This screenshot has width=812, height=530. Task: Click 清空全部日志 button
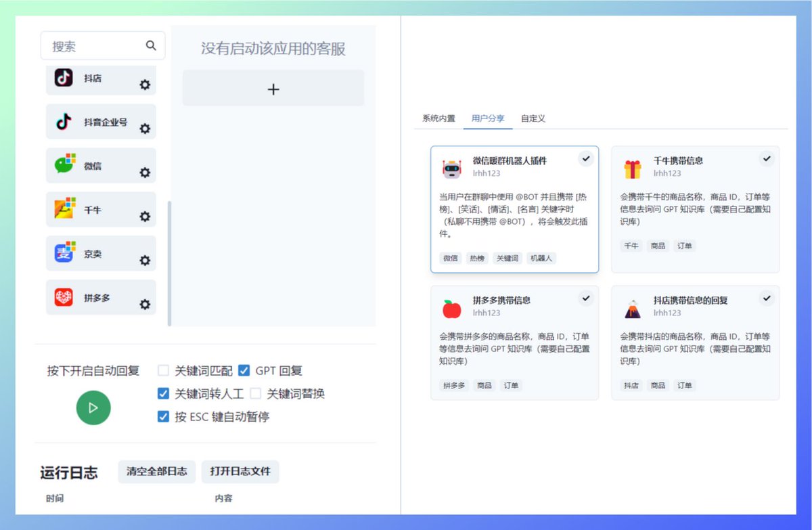pyautogui.click(x=157, y=471)
